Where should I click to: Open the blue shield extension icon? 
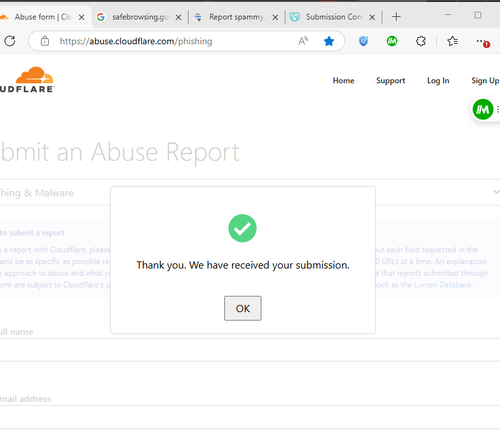[x=363, y=41]
